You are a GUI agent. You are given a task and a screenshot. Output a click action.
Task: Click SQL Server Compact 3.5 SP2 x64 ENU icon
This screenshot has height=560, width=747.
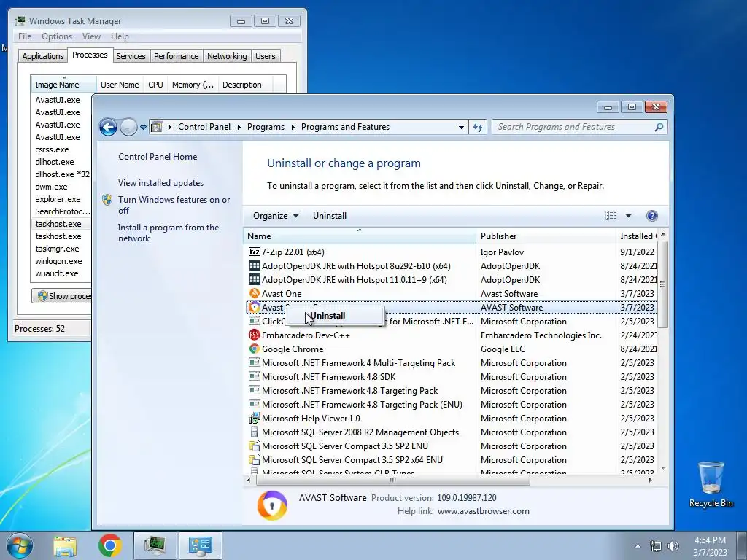(x=255, y=459)
